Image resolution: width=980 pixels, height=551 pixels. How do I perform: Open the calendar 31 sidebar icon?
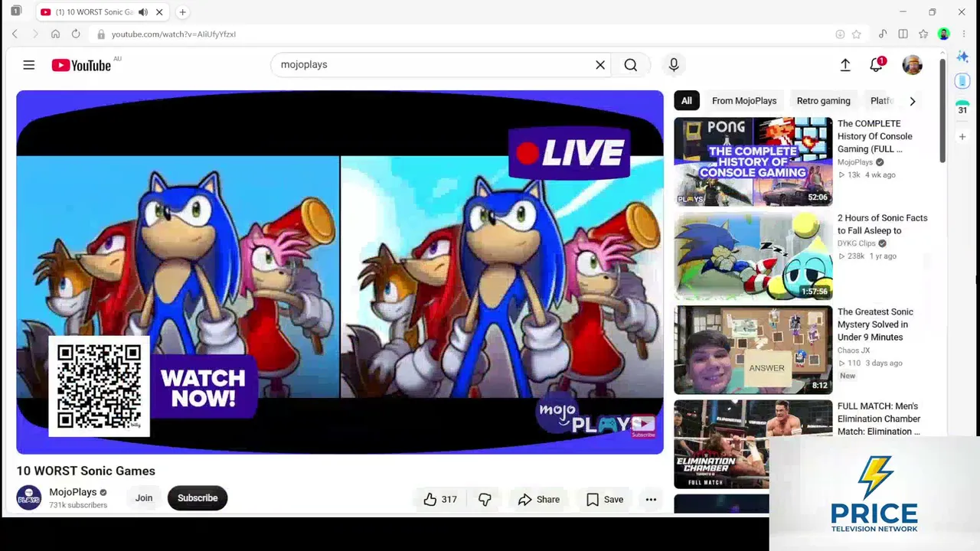tap(962, 108)
